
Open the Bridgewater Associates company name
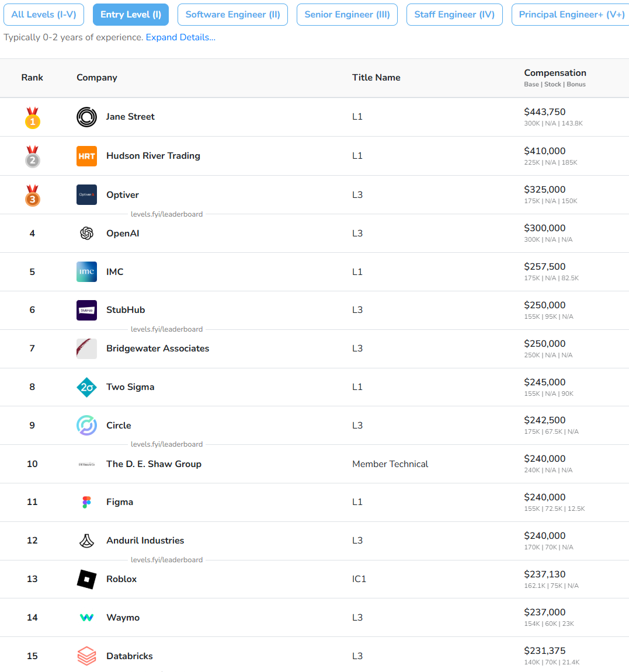point(158,349)
